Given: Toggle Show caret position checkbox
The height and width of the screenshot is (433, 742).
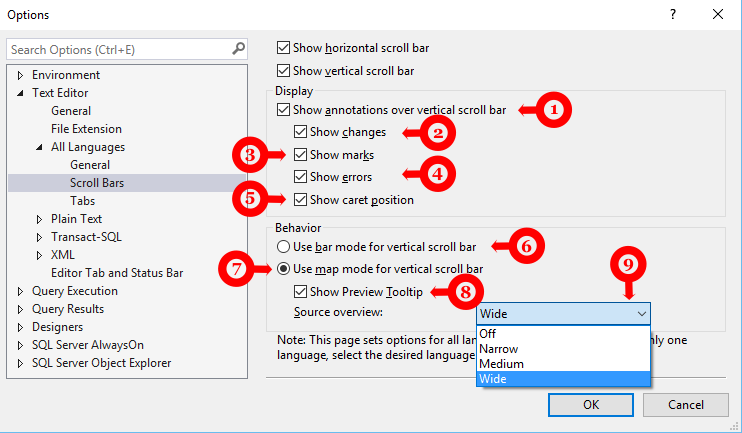Looking at the screenshot, I should click(301, 200).
